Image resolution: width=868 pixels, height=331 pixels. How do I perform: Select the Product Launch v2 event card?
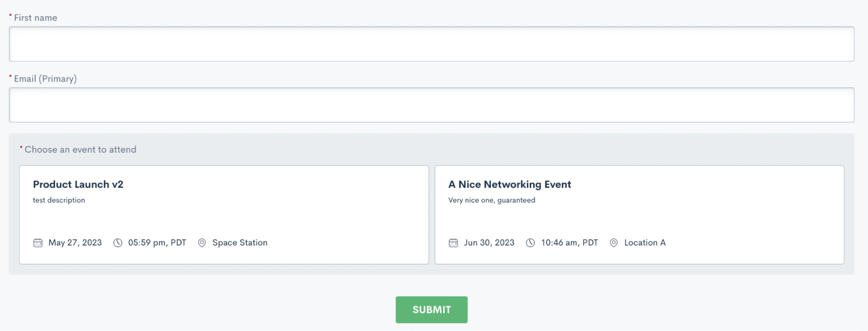click(x=224, y=215)
